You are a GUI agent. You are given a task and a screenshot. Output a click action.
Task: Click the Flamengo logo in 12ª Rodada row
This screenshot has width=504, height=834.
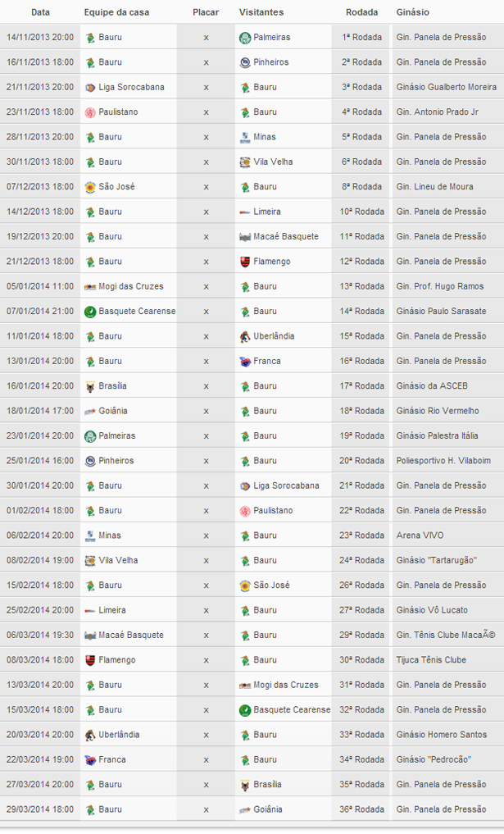point(245,262)
